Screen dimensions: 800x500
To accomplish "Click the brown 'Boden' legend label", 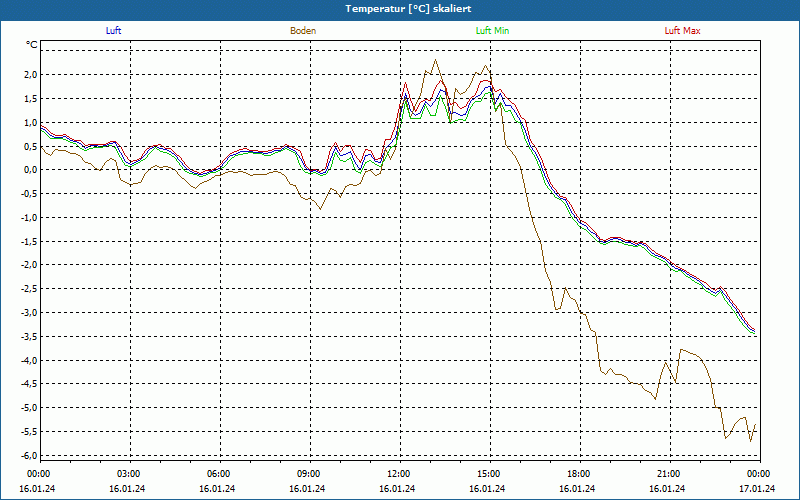I will (303, 31).
